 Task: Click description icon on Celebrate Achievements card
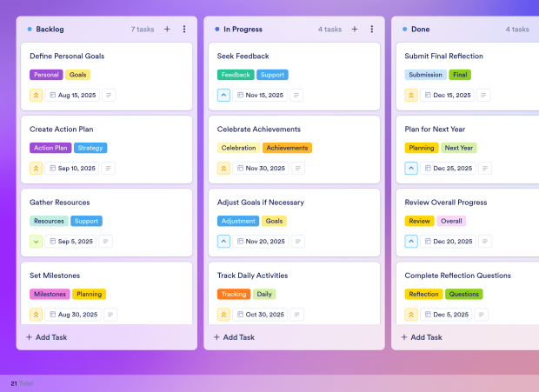coord(298,169)
